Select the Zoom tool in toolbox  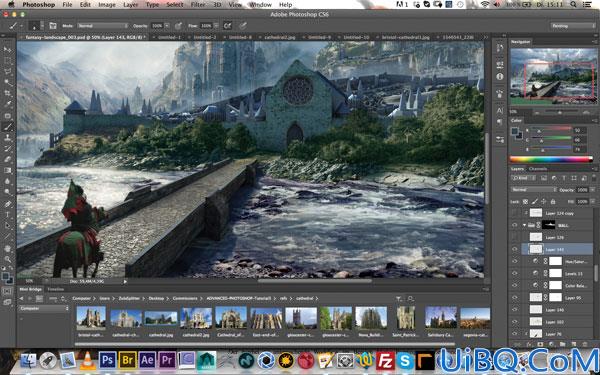pos(7,259)
